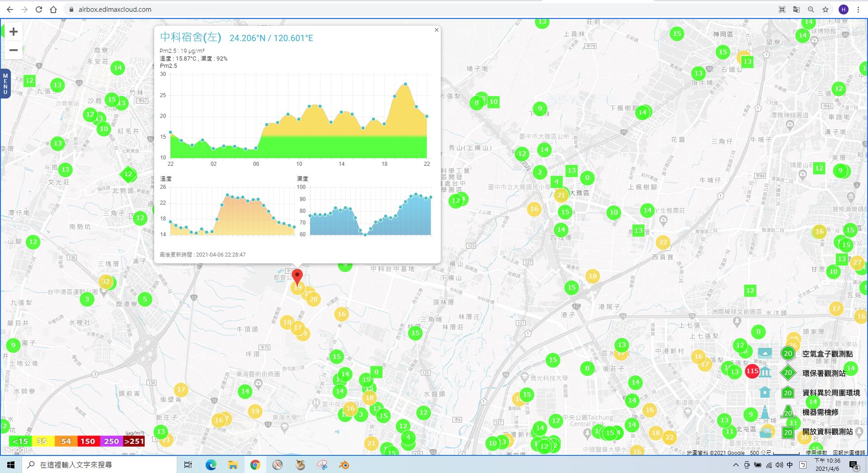The height and width of the screenshot is (473, 868).
Task: Bookmark this page with star icon
Action: [826, 9]
